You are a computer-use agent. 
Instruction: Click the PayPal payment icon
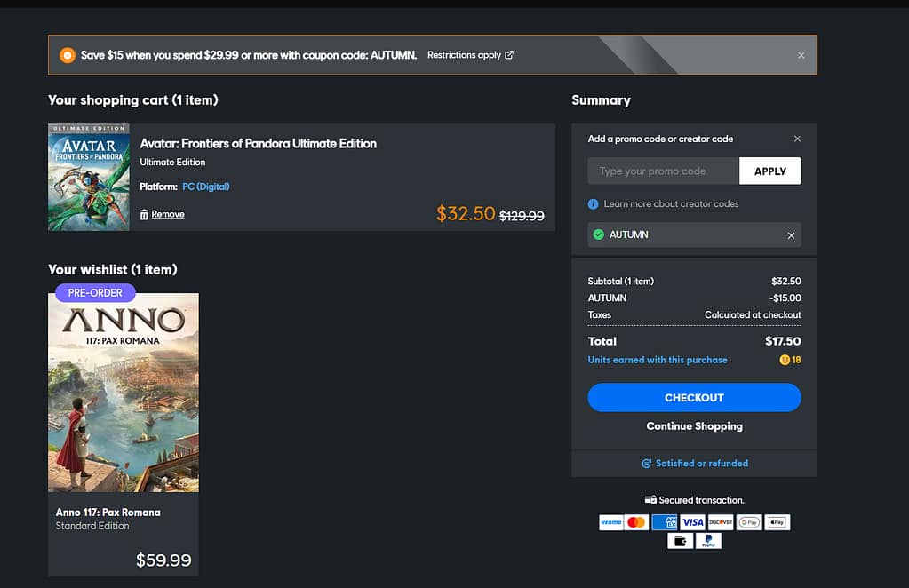(x=708, y=541)
